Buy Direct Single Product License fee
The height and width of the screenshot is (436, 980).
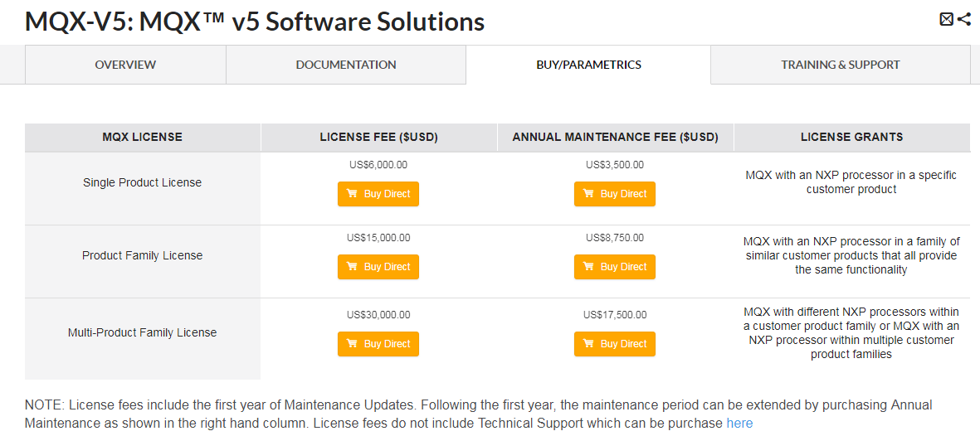point(378,194)
